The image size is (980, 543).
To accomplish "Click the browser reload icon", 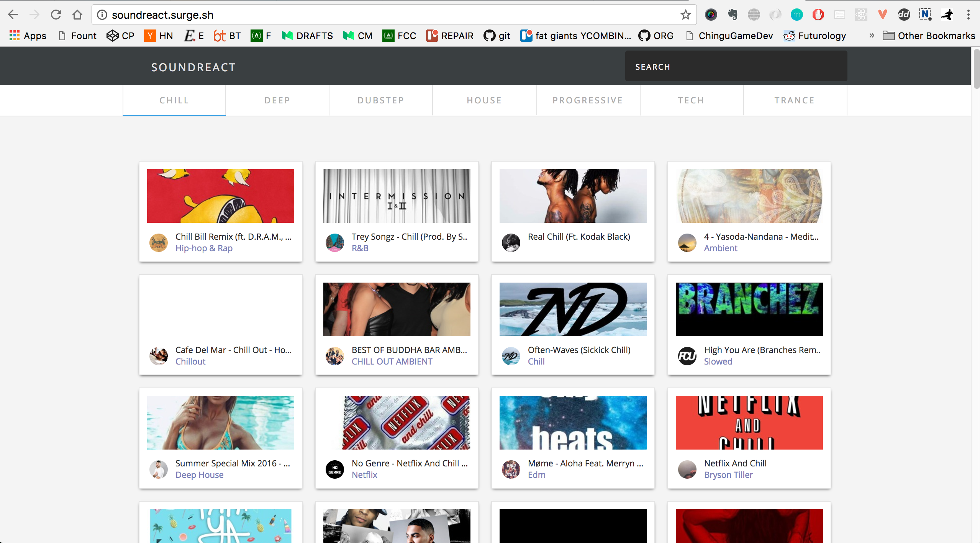I will pyautogui.click(x=56, y=15).
